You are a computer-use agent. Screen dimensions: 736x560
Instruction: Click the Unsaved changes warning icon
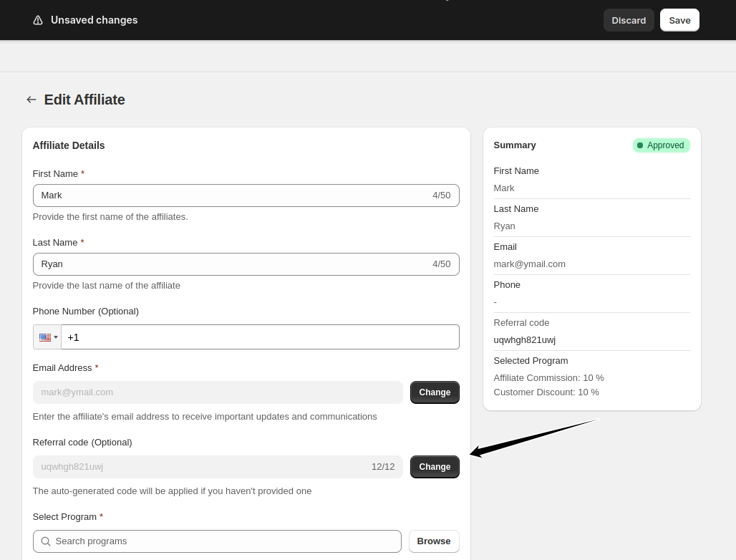click(x=38, y=20)
